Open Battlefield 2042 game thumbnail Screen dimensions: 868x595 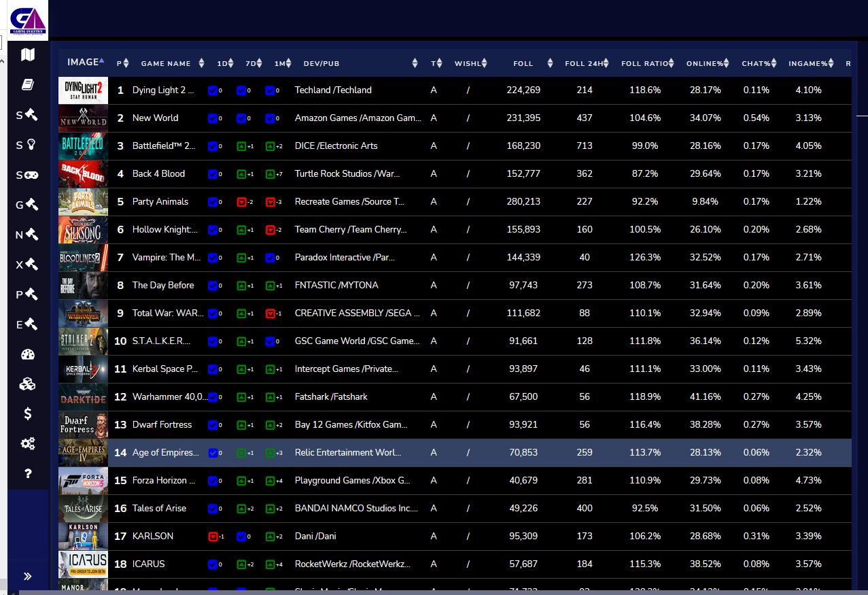pyautogui.click(x=83, y=146)
